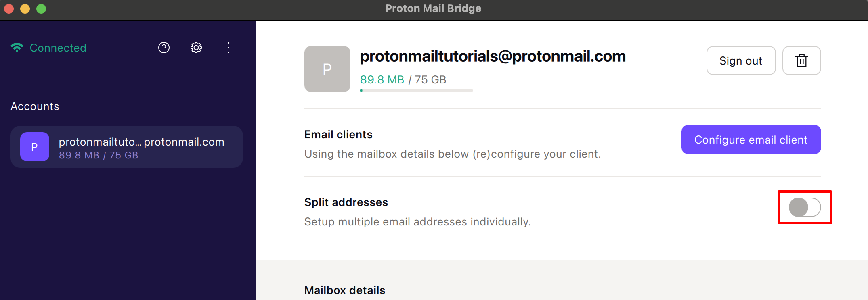Click the Configure email client button

click(751, 140)
